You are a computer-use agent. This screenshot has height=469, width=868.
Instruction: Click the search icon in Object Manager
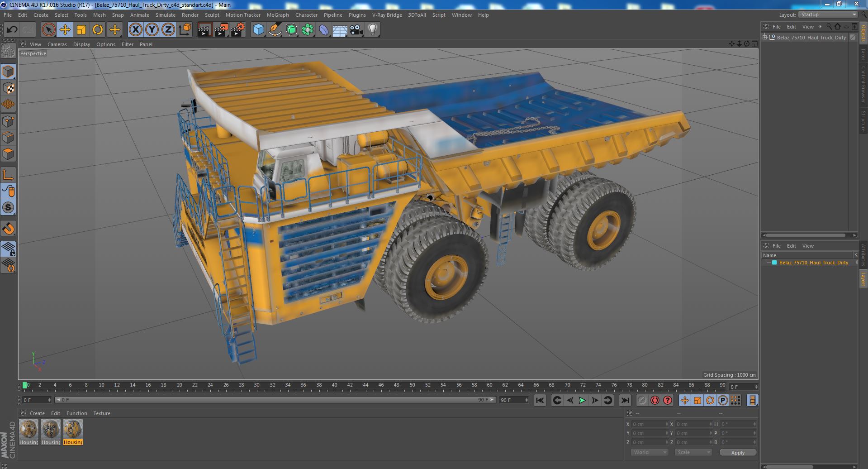[829, 27]
